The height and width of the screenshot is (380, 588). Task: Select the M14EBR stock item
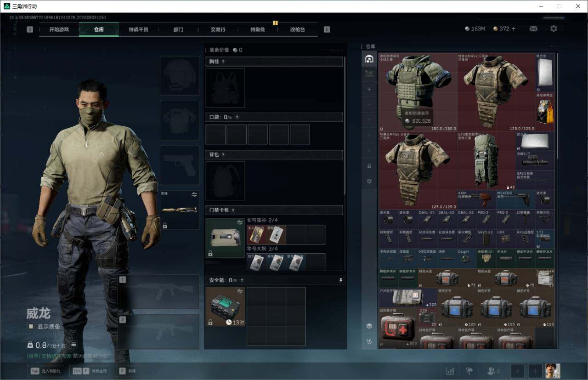point(516,200)
